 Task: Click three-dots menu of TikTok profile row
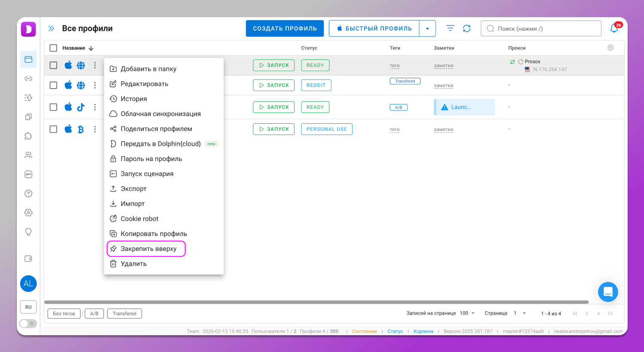tap(95, 107)
